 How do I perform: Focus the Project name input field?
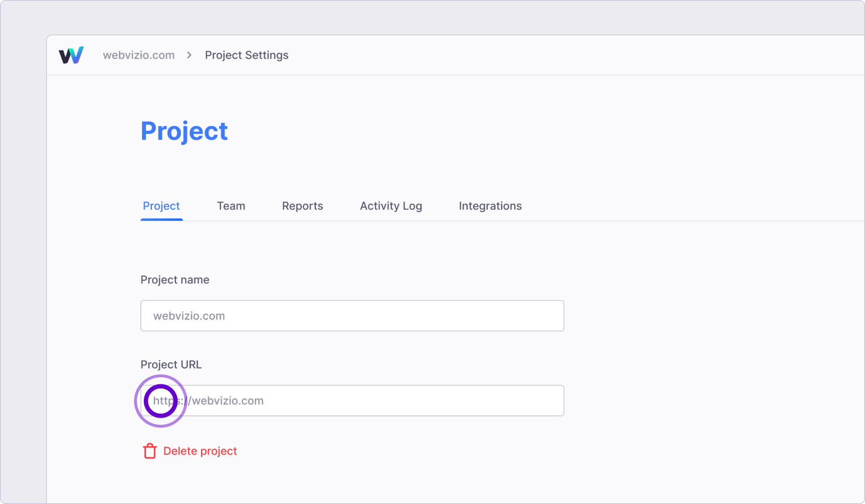[352, 316]
